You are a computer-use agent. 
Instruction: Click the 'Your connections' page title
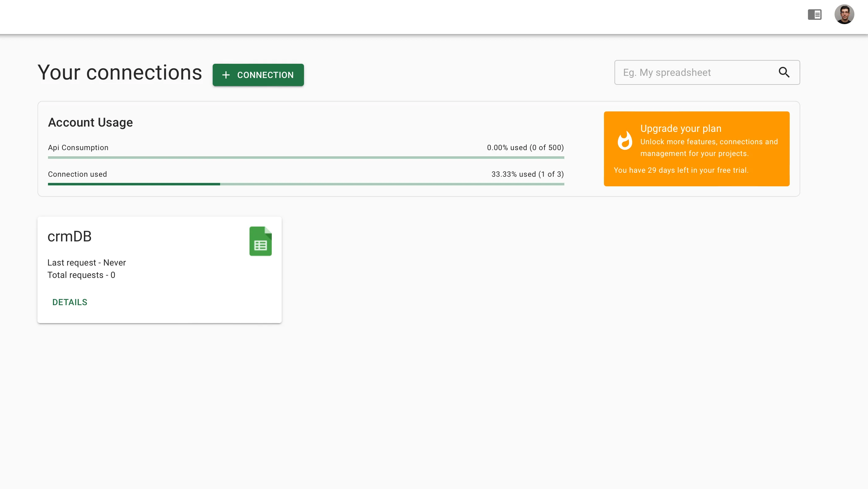tap(119, 72)
